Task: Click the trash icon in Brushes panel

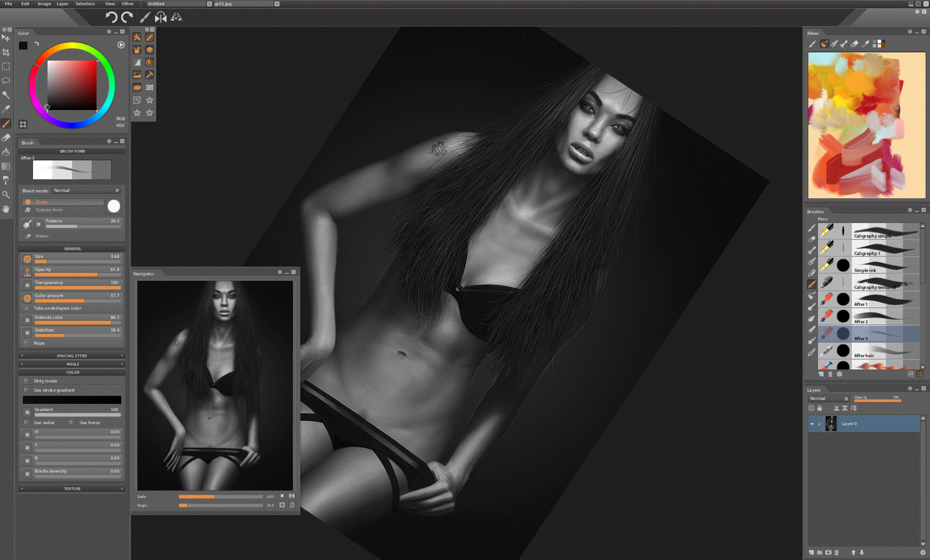Action: [830, 374]
